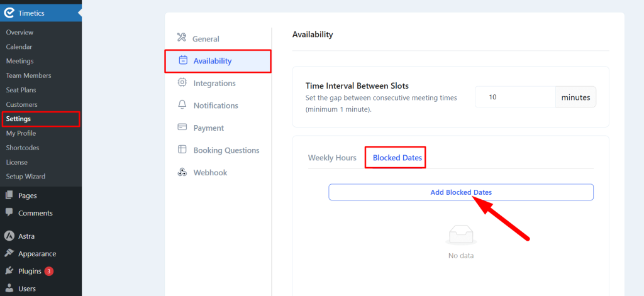Screen dimensions: 644x296
Task: Click the Webhook icon
Action: point(182,172)
